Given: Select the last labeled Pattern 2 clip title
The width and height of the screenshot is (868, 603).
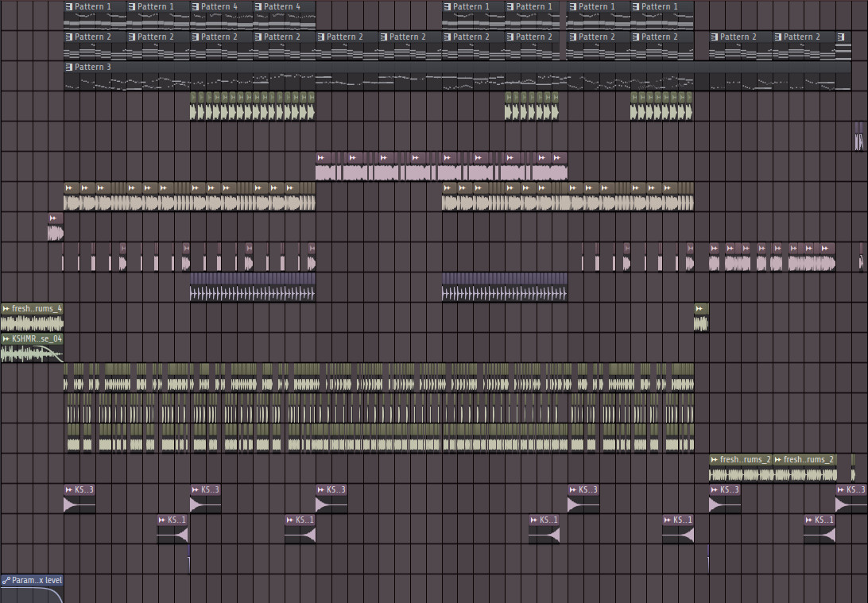Looking at the screenshot, I should tap(801, 37).
